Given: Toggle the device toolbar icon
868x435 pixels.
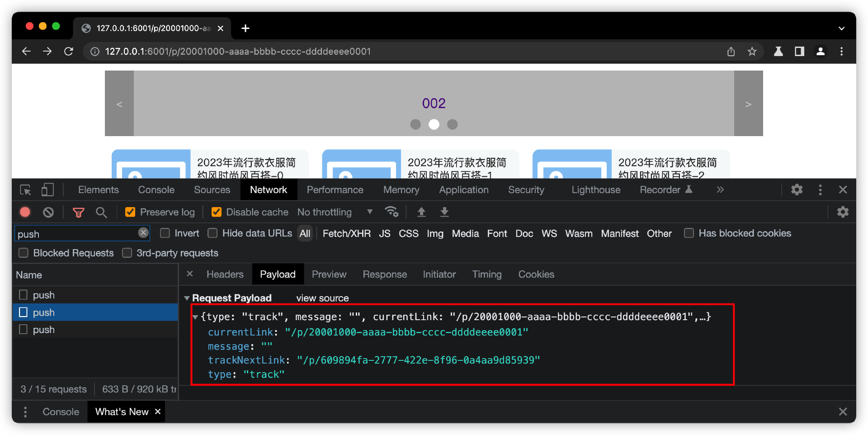Looking at the screenshot, I should [47, 190].
